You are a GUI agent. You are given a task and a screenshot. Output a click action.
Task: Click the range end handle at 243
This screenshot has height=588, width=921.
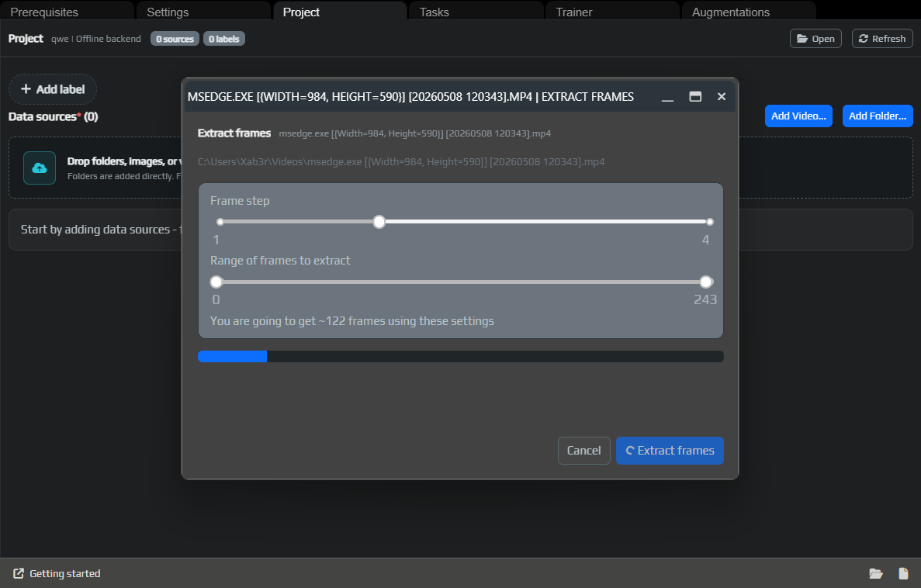706,282
